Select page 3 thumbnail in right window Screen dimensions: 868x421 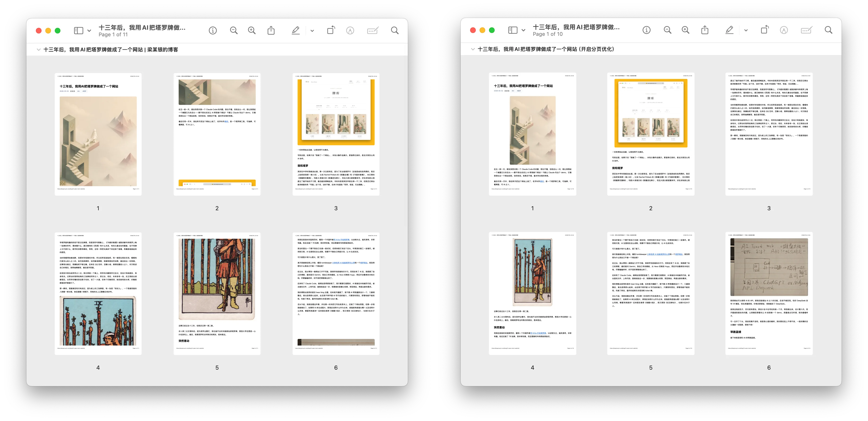769,134
